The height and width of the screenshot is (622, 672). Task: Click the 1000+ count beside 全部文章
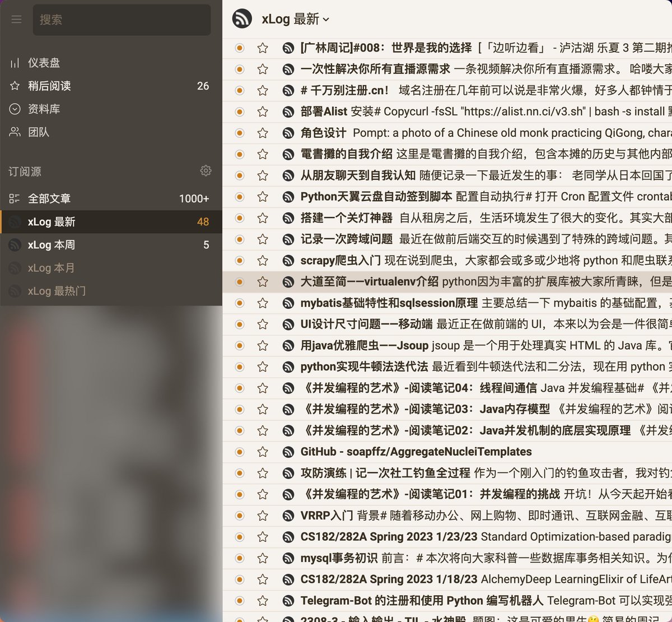coord(194,198)
